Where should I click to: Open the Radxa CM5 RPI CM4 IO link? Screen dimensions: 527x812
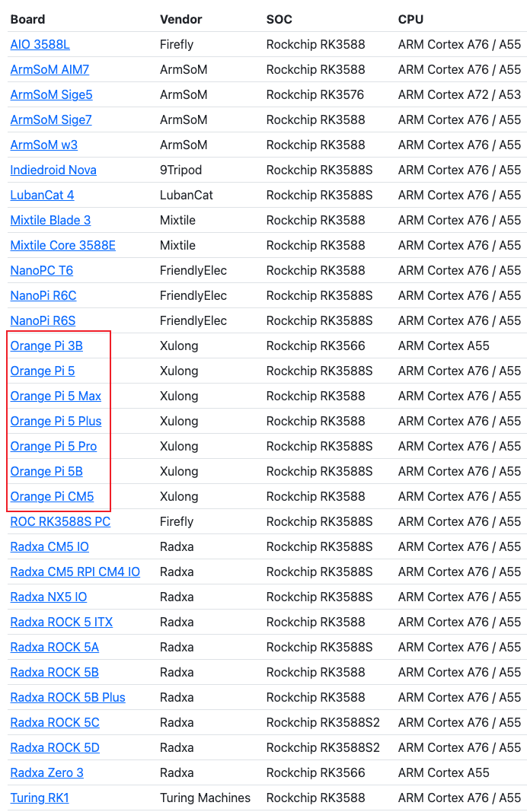click(x=75, y=572)
